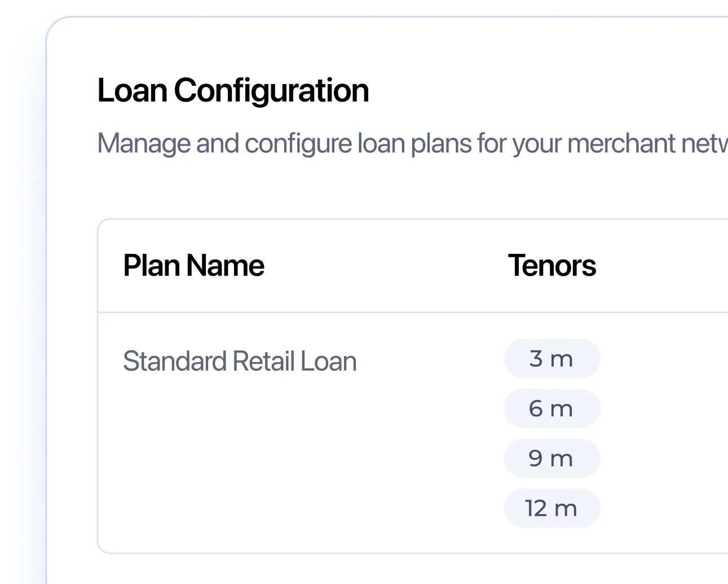This screenshot has height=584, width=728.
Task: Open the Standard Retail Loan plan
Action: (240, 361)
